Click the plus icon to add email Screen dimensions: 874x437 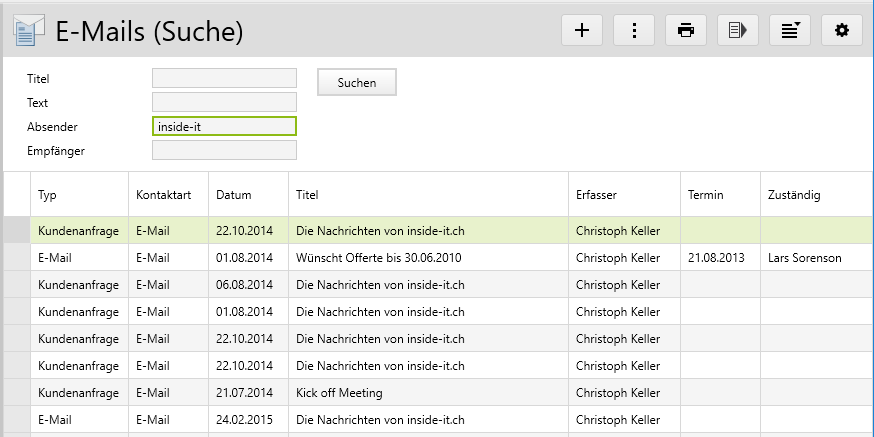pyautogui.click(x=582, y=30)
